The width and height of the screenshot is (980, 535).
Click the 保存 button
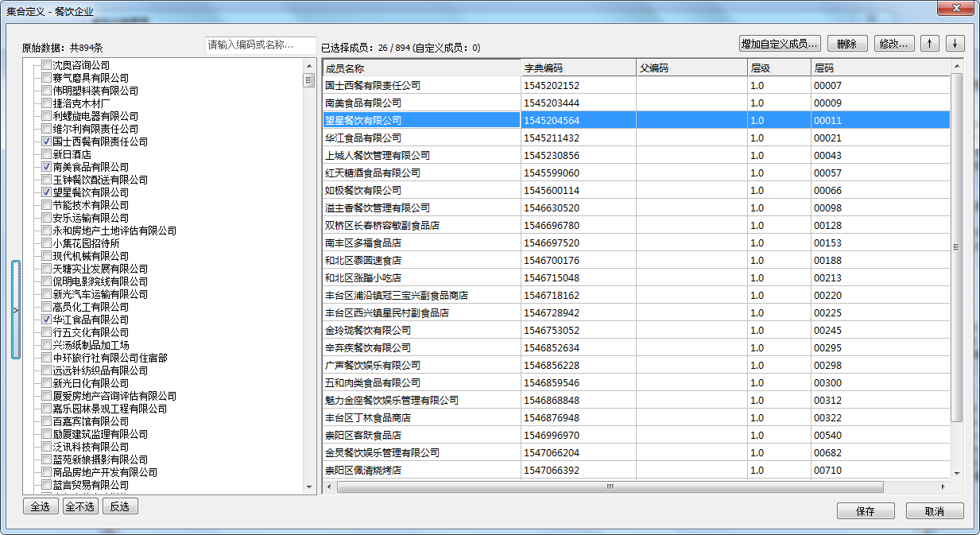pos(866,511)
